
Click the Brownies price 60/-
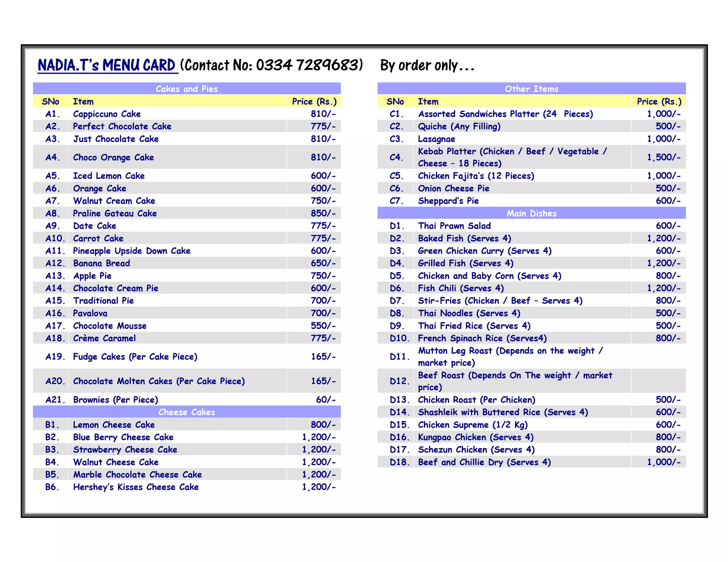point(326,400)
